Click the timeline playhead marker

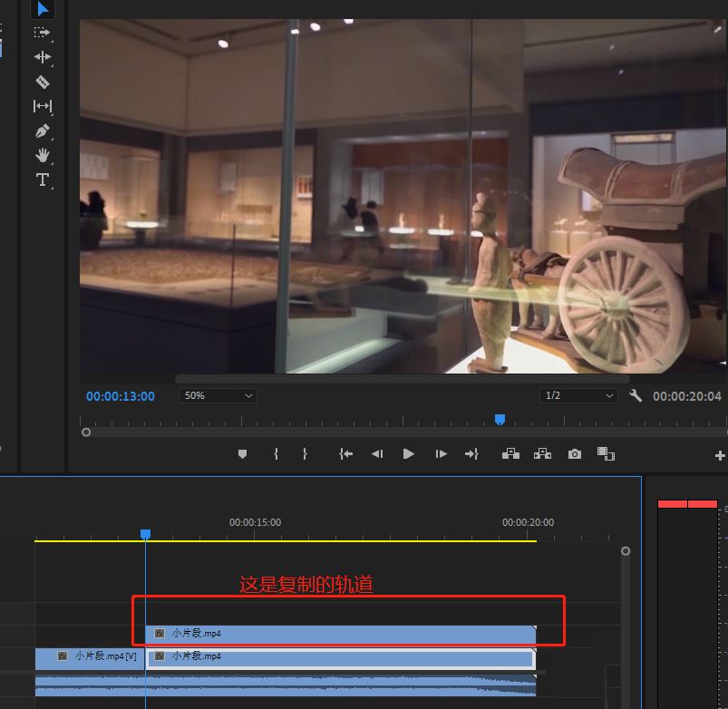click(145, 535)
